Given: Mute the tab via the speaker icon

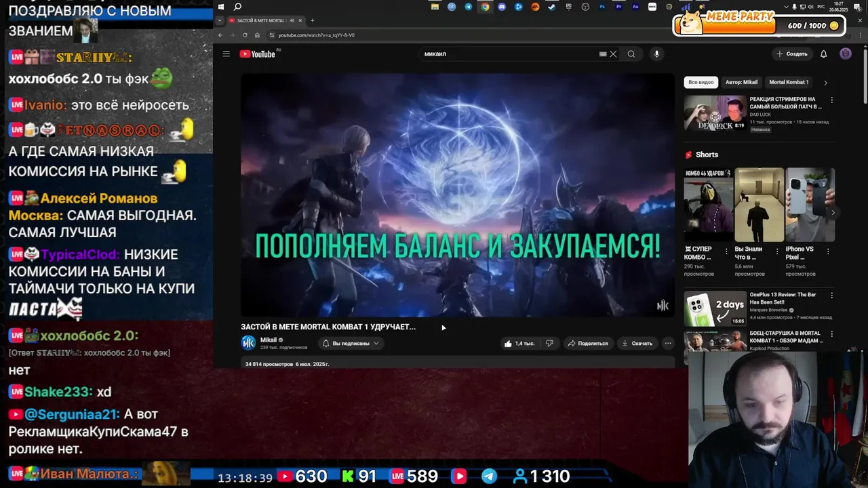Looking at the screenshot, I should [292, 20].
